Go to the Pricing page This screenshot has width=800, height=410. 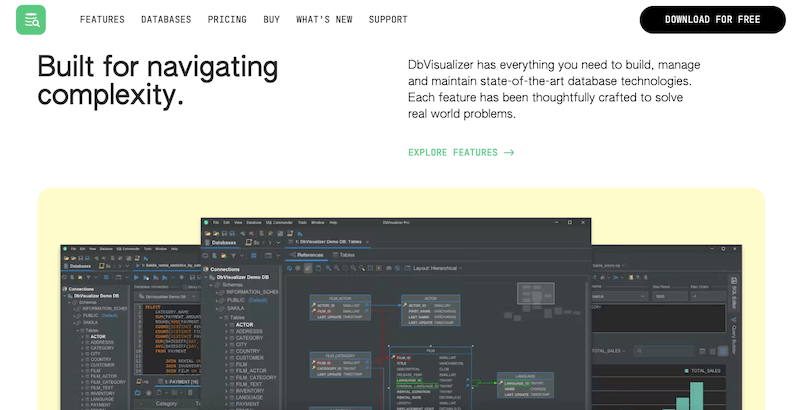[x=227, y=19]
